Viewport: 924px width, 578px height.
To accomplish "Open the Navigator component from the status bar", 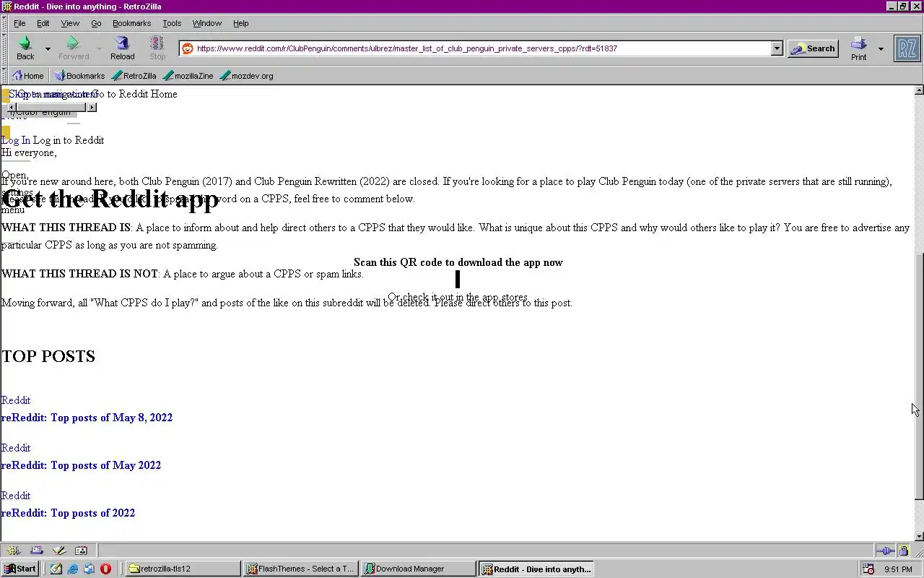I will [x=14, y=551].
